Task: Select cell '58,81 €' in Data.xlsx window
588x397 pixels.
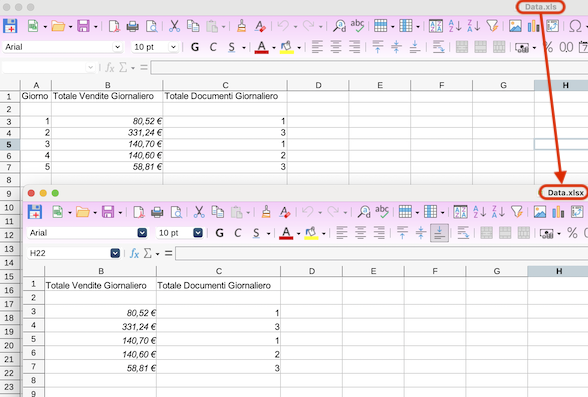Action: point(100,368)
